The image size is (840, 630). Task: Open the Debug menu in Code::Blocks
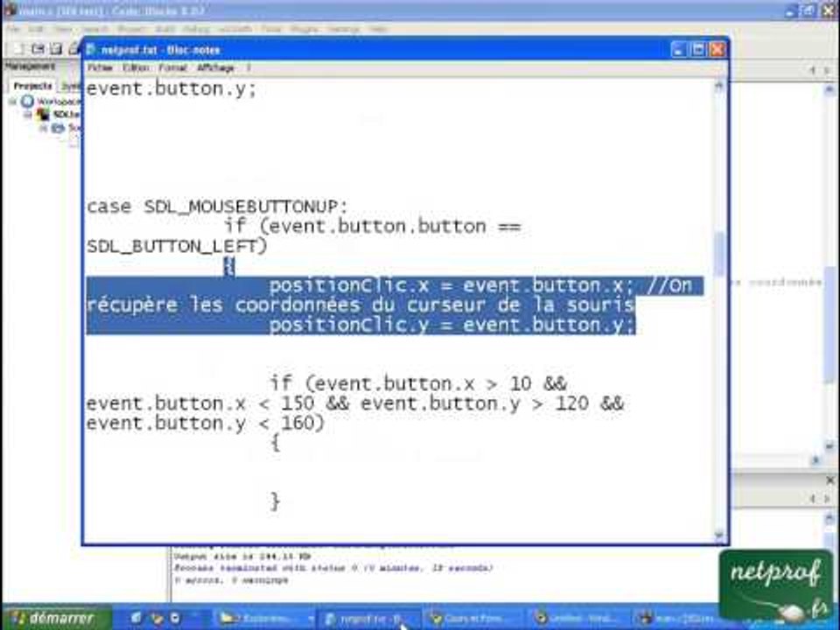[196, 29]
